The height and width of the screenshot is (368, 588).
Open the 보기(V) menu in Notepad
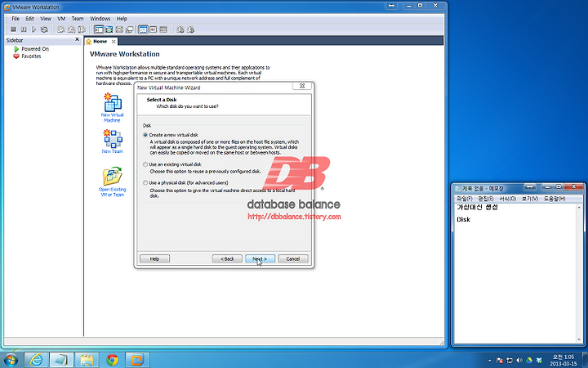click(529, 199)
